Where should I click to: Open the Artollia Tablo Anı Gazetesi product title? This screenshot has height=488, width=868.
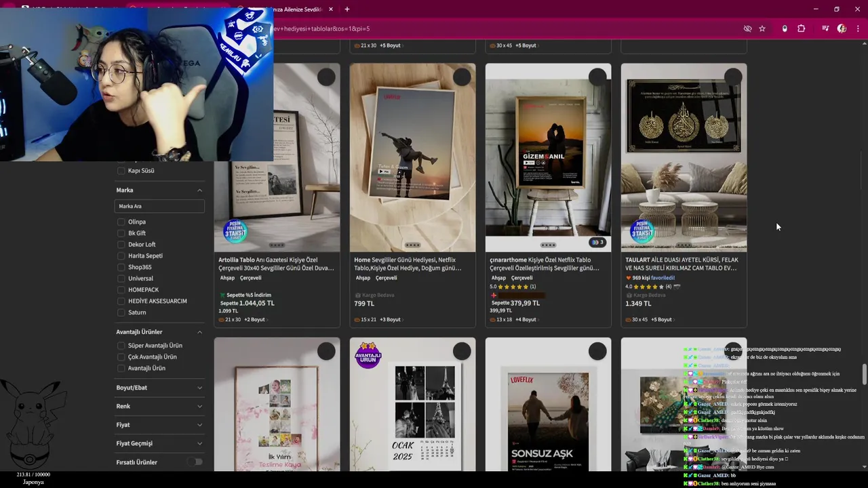point(277,264)
